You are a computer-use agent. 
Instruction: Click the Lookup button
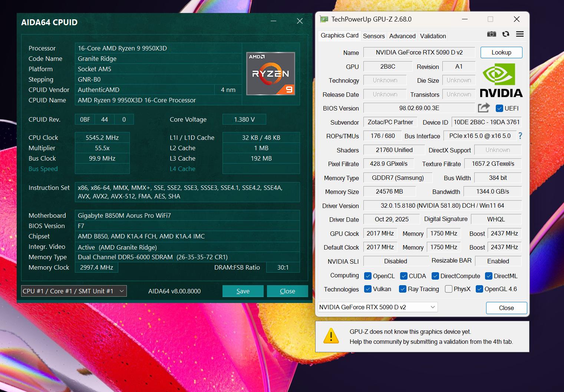501,52
